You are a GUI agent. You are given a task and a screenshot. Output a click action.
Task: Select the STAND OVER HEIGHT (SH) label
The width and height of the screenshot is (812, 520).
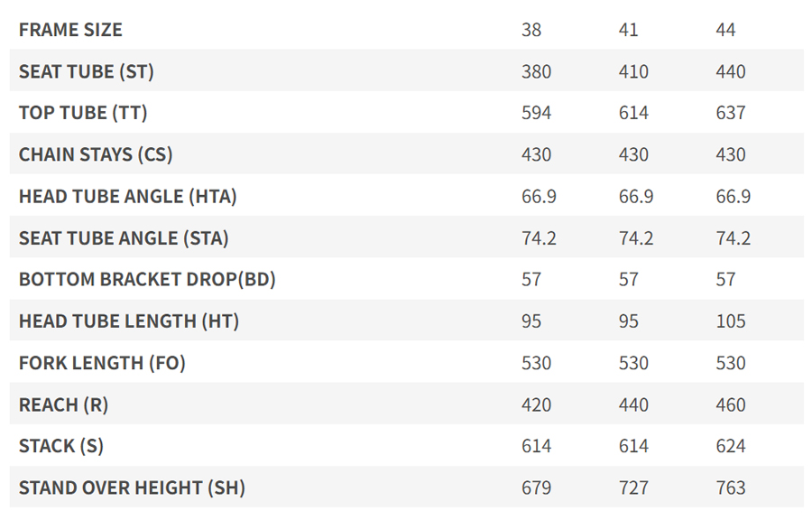(x=132, y=488)
